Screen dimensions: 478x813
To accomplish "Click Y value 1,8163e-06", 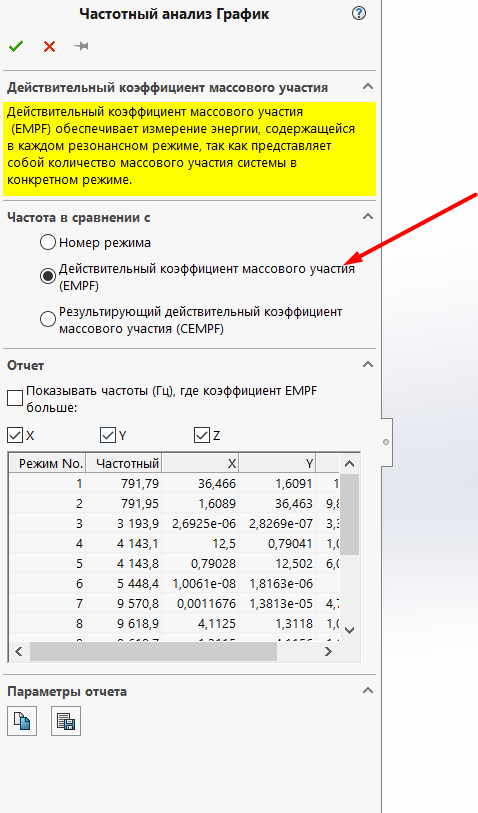I will [277, 583].
